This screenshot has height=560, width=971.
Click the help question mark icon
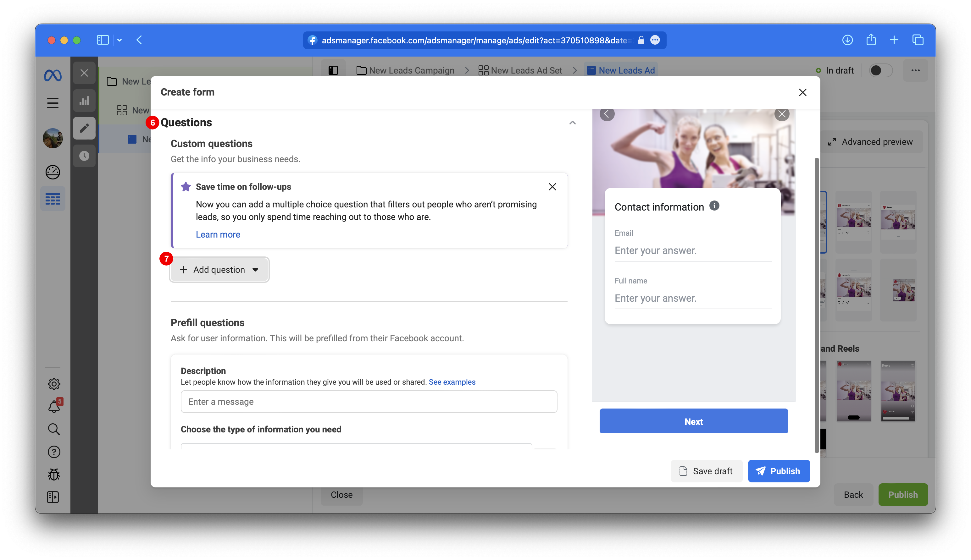tap(54, 452)
